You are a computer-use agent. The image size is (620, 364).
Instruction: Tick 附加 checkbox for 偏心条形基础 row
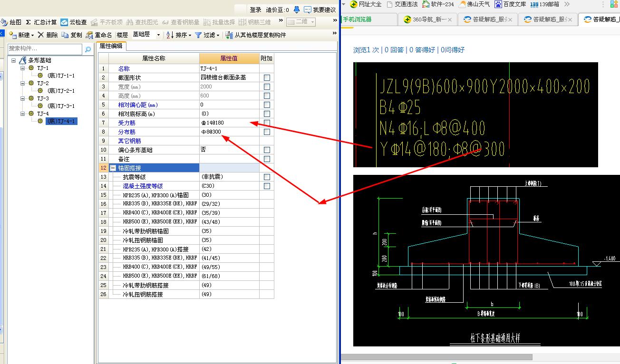267,150
